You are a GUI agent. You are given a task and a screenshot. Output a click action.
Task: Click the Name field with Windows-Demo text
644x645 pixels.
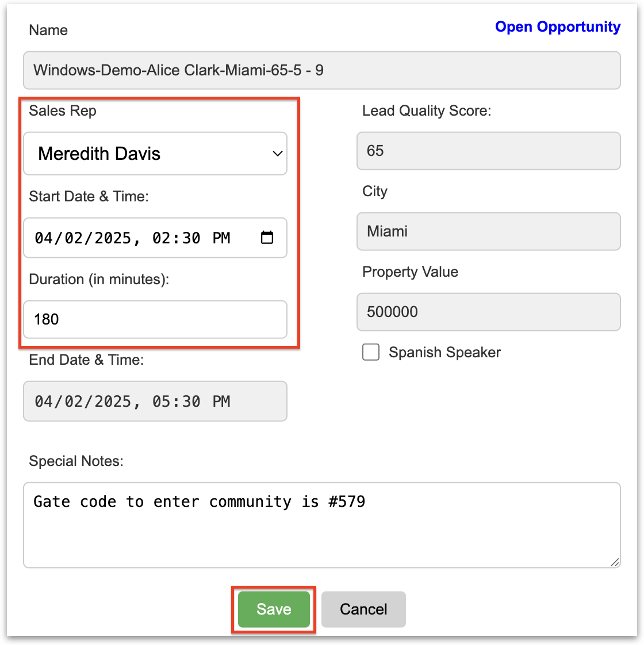coord(322,70)
